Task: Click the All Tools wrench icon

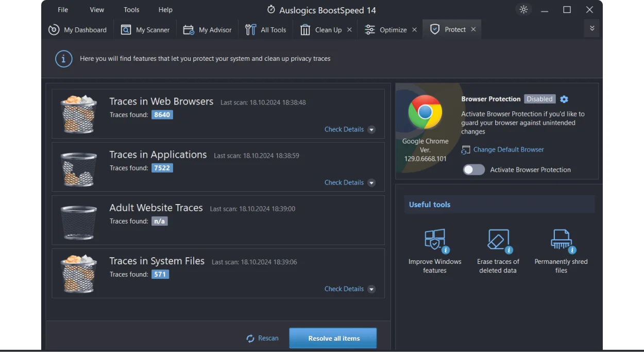Action: click(251, 30)
